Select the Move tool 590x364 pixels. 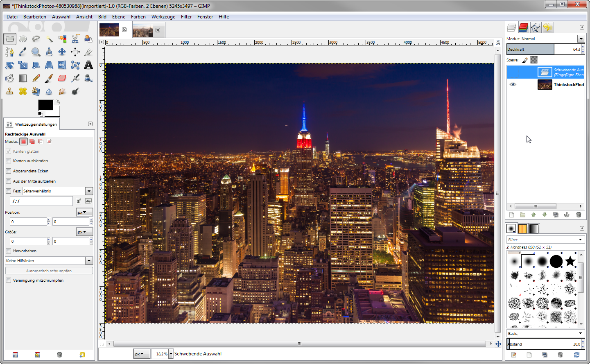click(62, 52)
